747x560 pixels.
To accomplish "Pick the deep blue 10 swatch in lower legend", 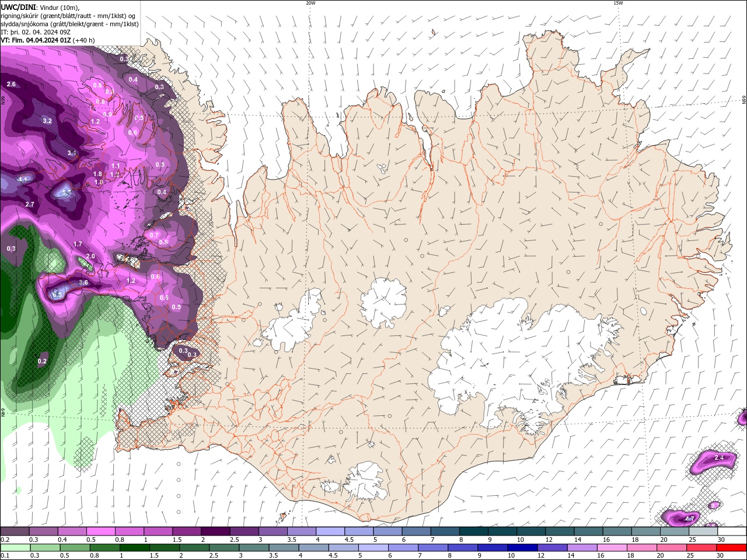I will click(522, 548).
